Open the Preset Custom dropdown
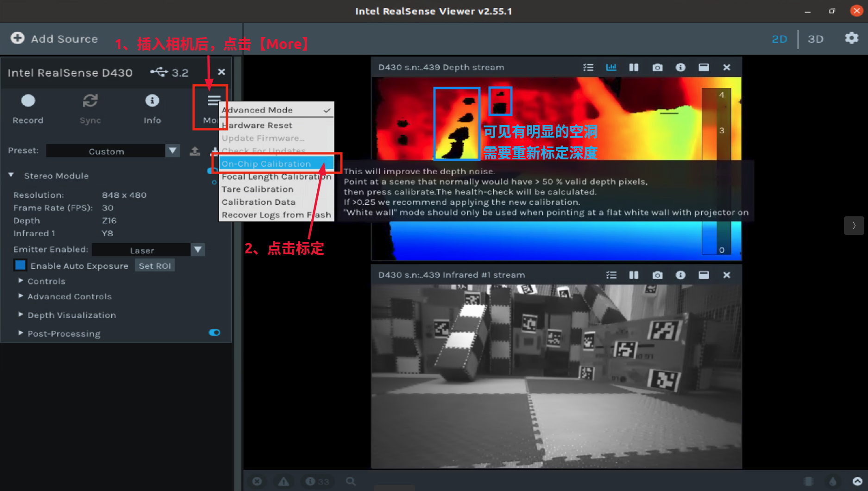This screenshot has height=491, width=868. [172, 151]
